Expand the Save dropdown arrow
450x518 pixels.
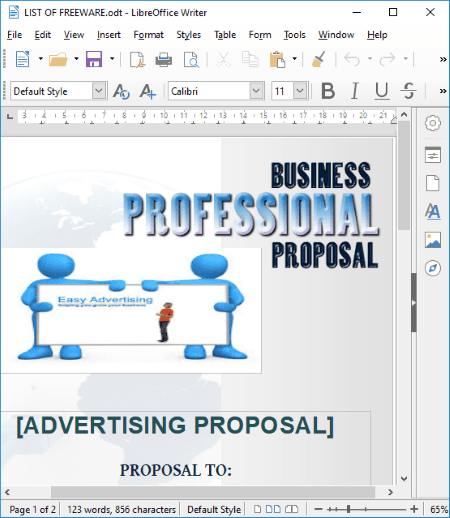pyautogui.click(x=112, y=59)
